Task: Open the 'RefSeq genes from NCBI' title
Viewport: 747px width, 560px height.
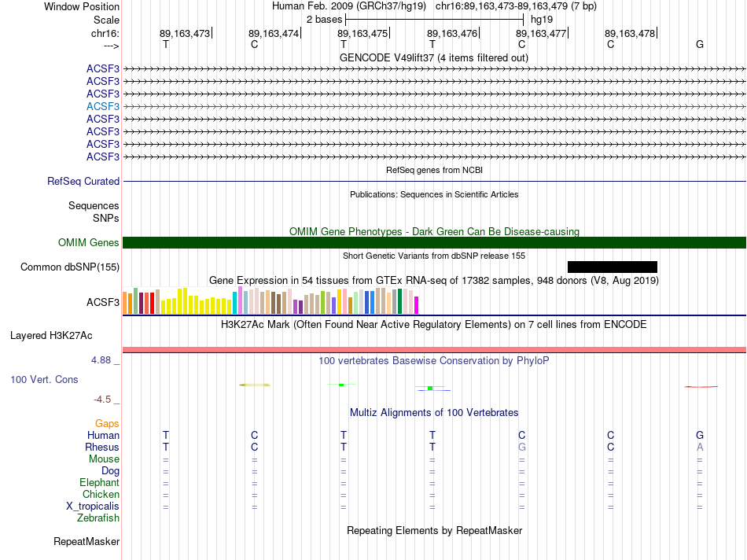Action: tap(435, 170)
